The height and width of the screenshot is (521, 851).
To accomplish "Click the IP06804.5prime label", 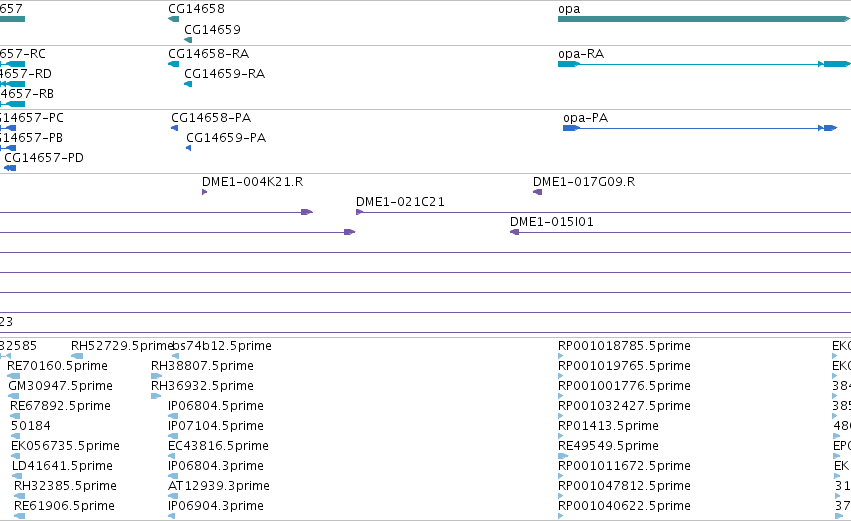I will pyautogui.click(x=215, y=406).
